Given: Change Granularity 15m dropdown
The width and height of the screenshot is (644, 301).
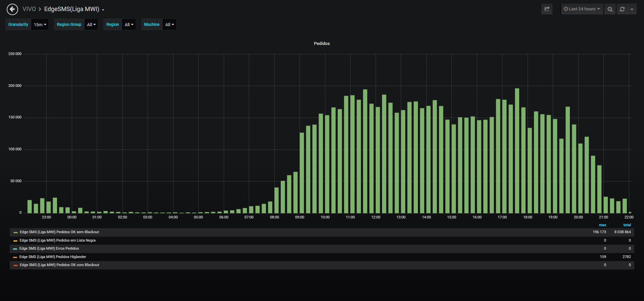Looking at the screenshot, I should point(40,24).
